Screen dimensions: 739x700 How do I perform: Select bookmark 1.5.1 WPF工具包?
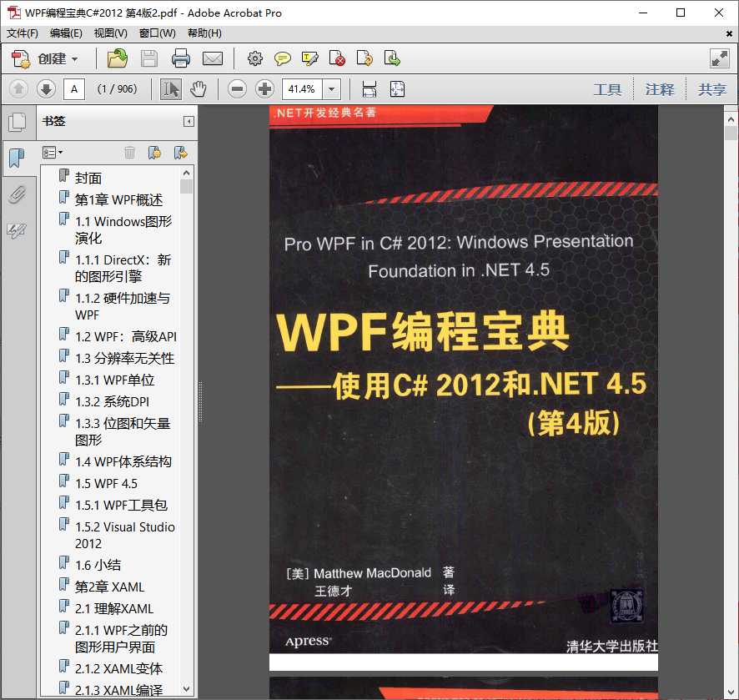[x=121, y=505]
